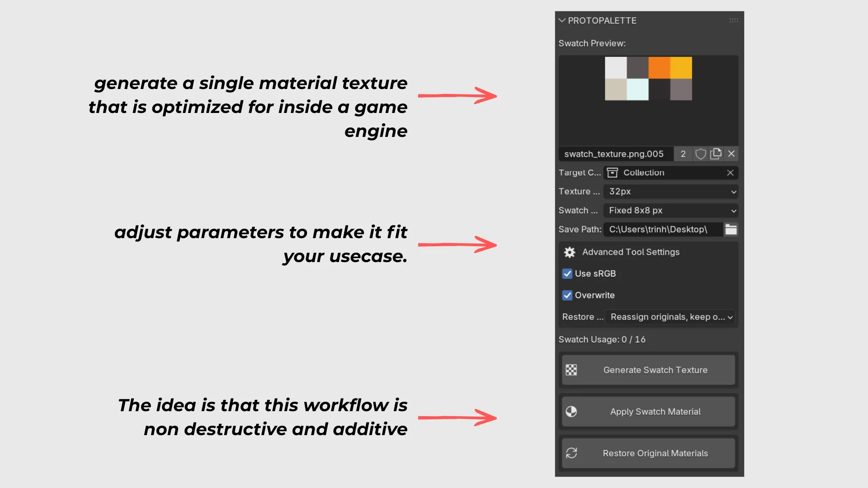Image resolution: width=868 pixels, height=488 pixels.
Task: Click the fake user shield icon
Action: (700, 154)
